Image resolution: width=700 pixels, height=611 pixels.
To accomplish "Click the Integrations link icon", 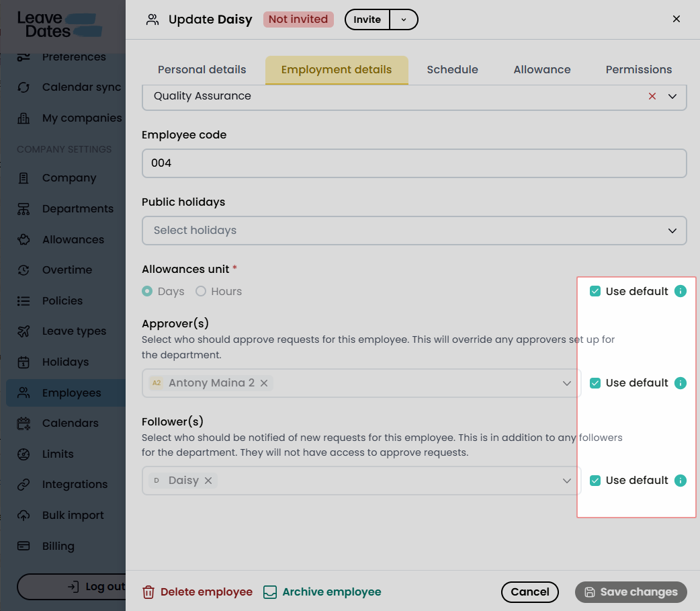I will coord(24,485).
